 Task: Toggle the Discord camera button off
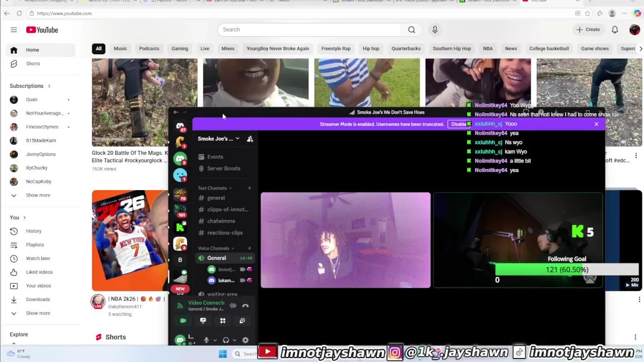coord(183,321)
